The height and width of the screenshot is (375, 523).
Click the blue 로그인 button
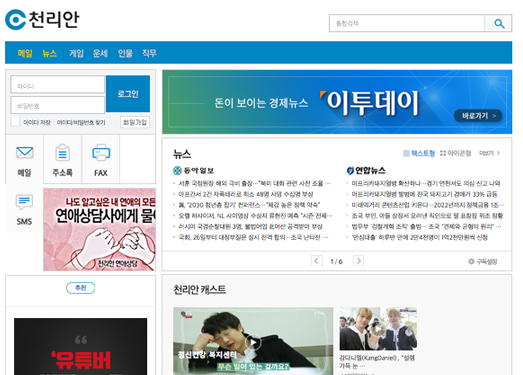click(x=128, y=94)
